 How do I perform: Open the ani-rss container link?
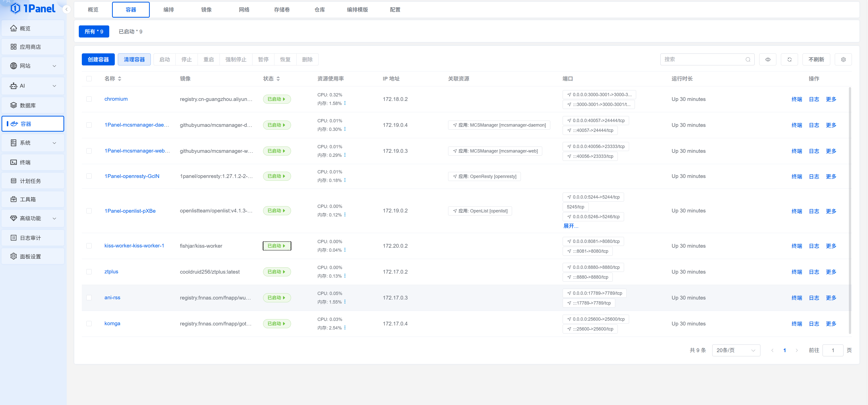point(112,298)
